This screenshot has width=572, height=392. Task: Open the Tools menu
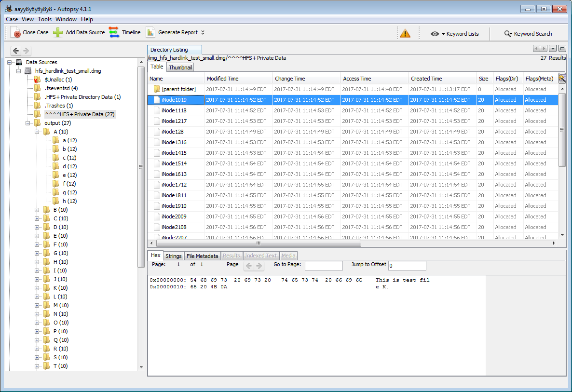click(44, 19)
